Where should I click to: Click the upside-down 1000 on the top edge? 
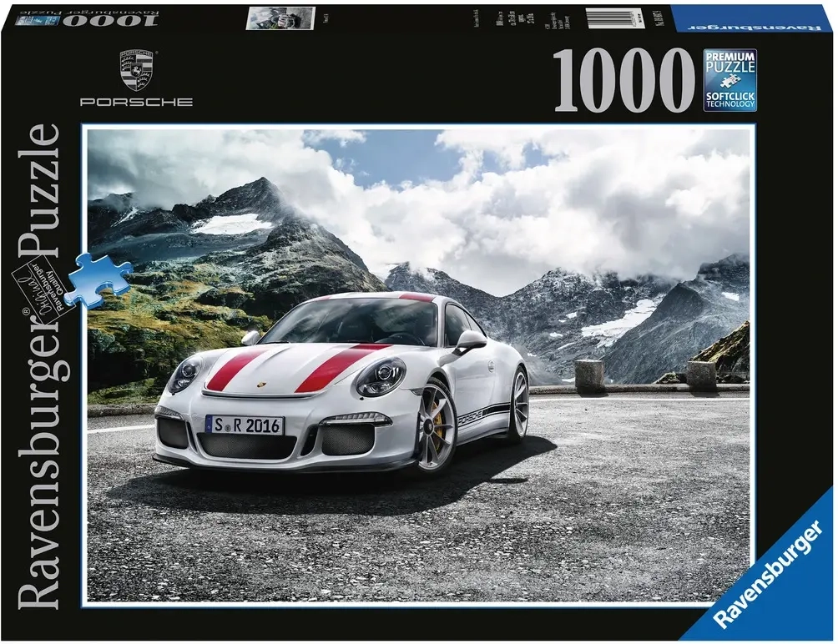[x=111, y=20]
